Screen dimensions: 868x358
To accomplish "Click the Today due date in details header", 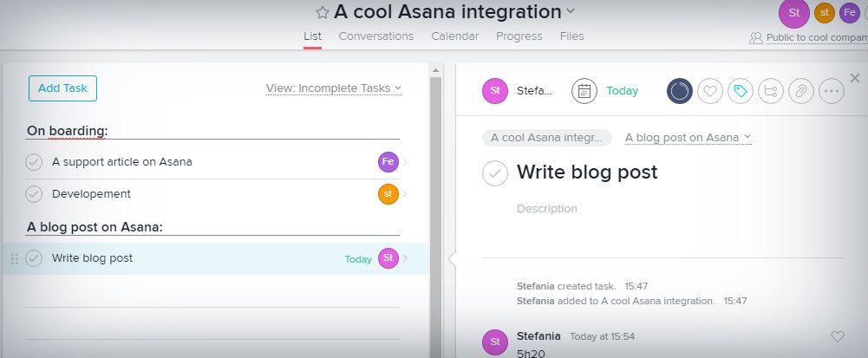I will pos(623,91).
